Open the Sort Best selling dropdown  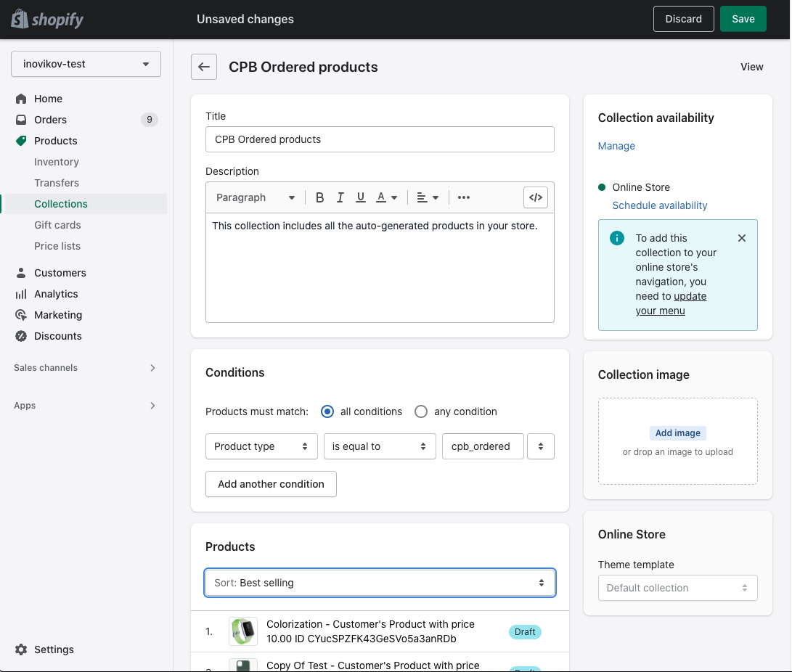(x=380, y=583)
